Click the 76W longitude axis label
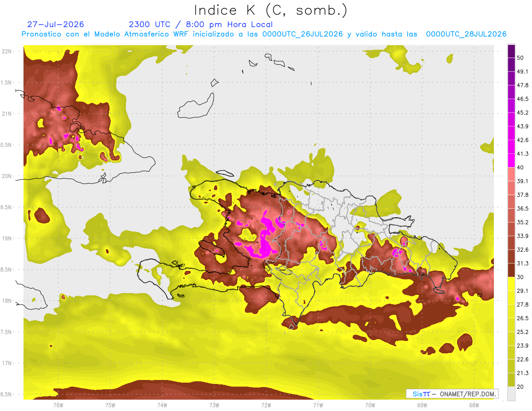 point(58,405)
